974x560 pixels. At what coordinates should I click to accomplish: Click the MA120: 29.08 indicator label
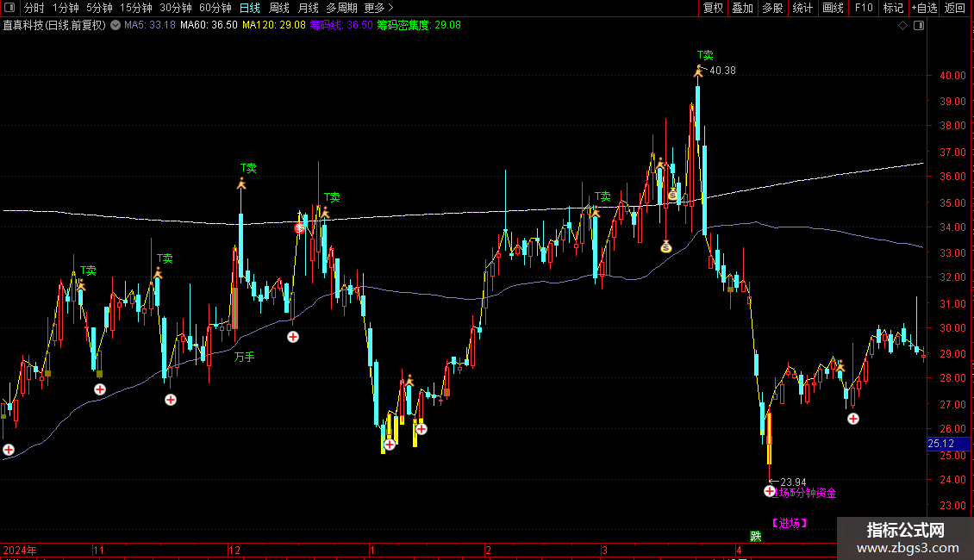274,26
